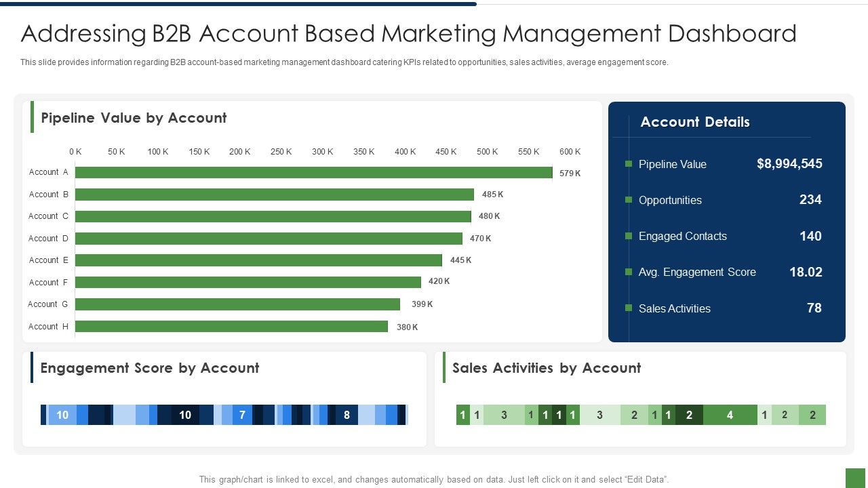868x488 pixels.
Task: Click the '380 K' data label
Action: pos(407,327)
